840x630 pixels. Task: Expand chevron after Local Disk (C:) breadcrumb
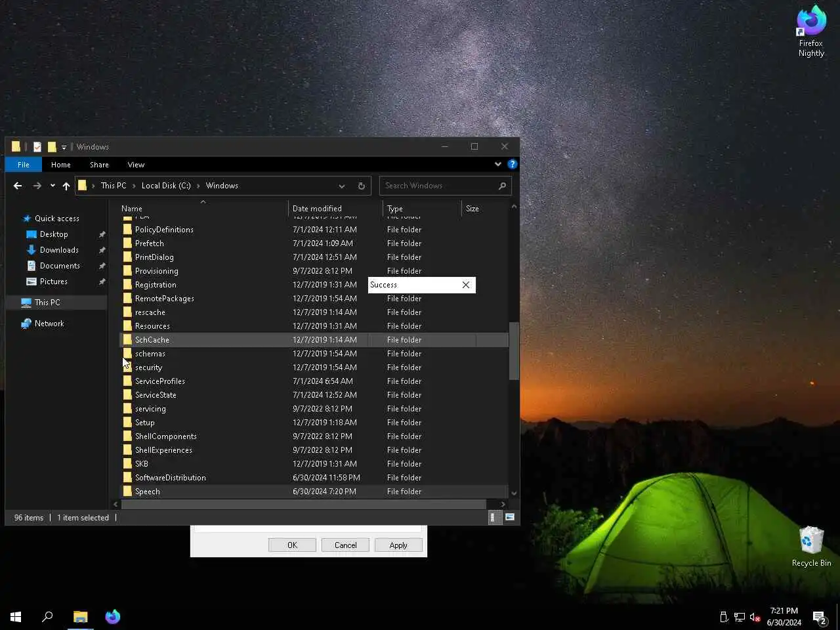click(x=198, y=186)
